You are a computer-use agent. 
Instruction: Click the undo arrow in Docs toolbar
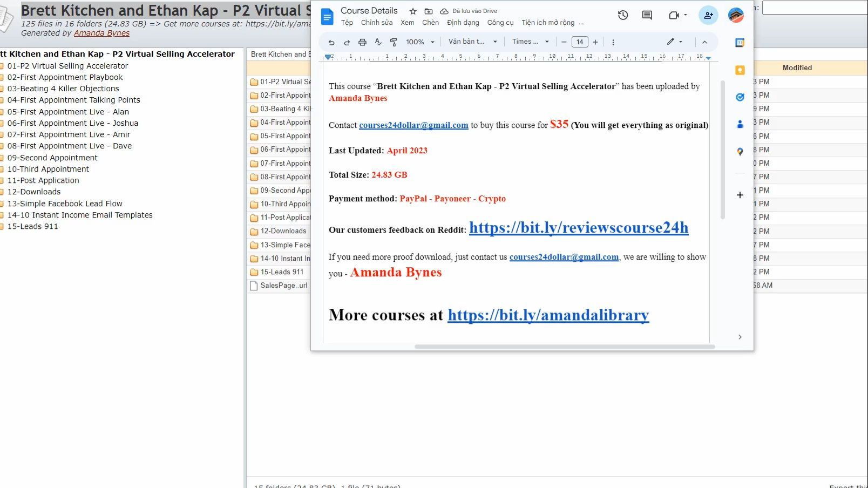tap(331, 42)
